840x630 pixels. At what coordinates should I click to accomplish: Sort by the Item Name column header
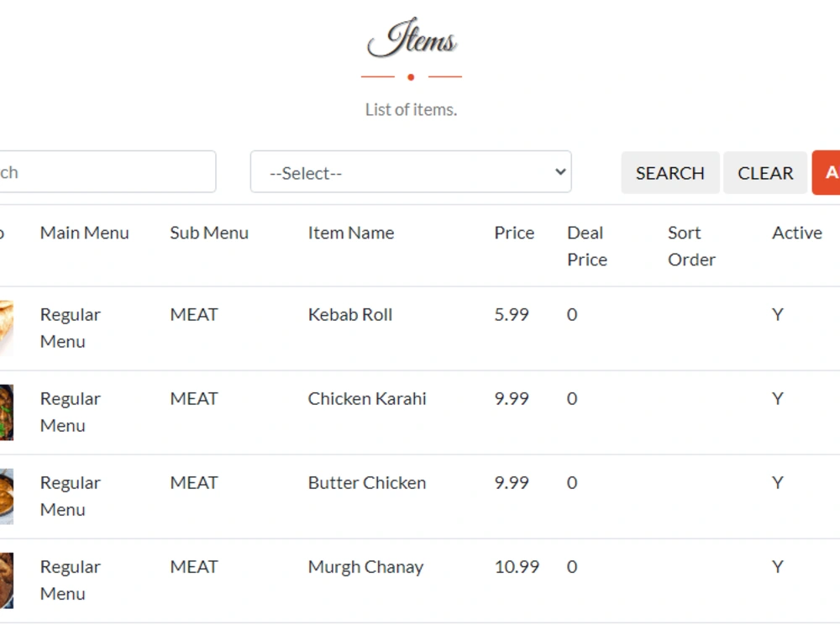351,233
